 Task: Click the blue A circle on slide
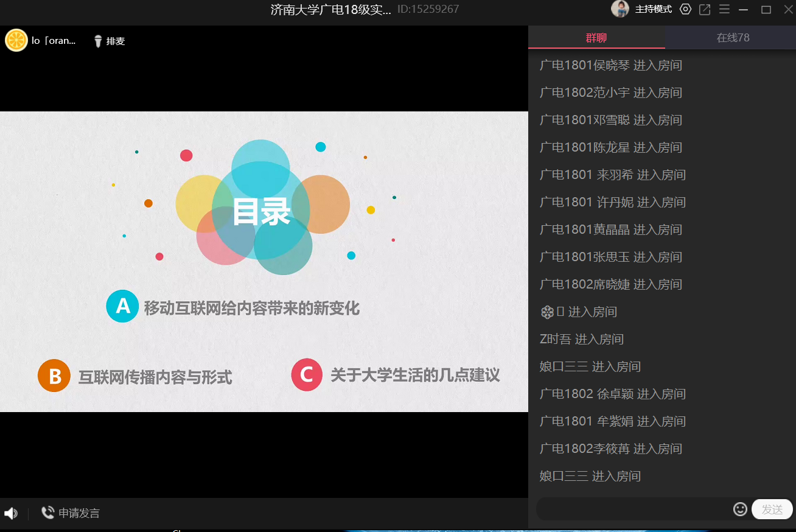coord(122,306)
